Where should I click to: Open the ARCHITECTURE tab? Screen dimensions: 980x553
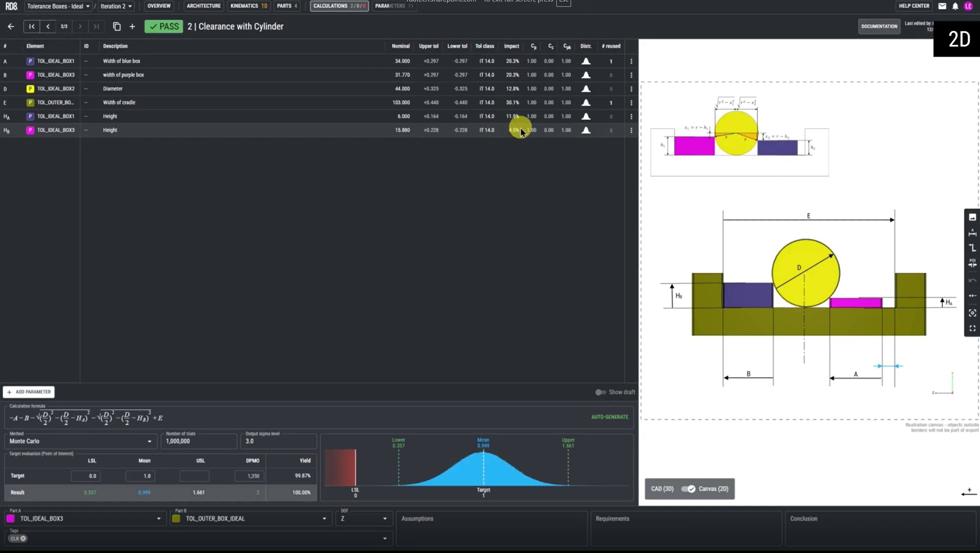(x=204, y=6)
